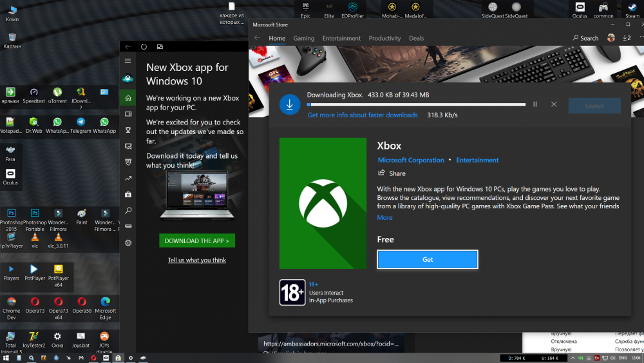
Task: Click DOWNLOAD THE APP button
Action: (x=196, y=240)
